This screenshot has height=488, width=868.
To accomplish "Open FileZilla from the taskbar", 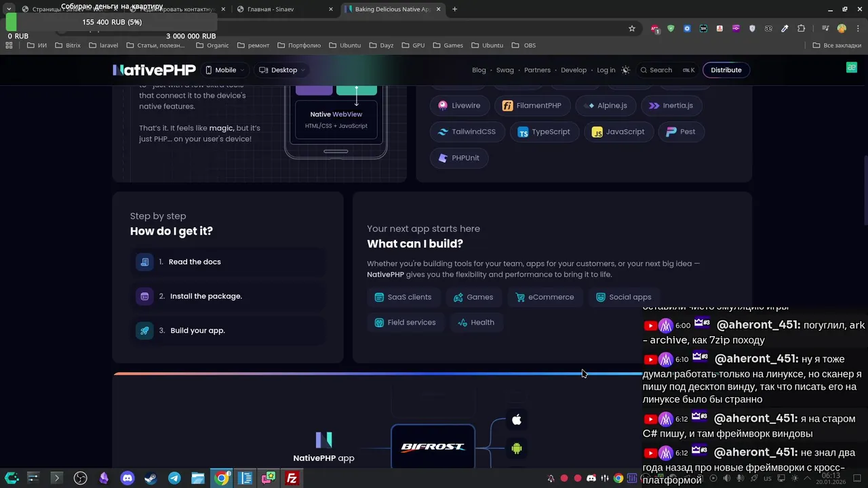I will 292,479.
